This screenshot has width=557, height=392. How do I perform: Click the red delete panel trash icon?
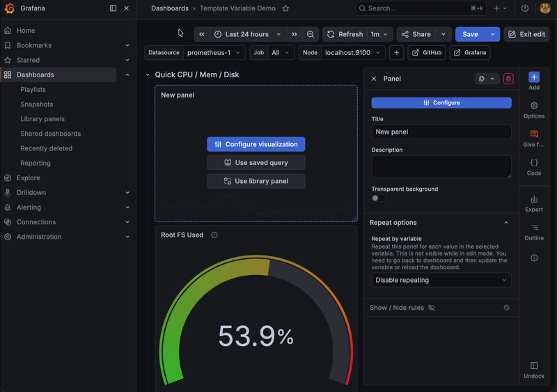click(508, 79)
